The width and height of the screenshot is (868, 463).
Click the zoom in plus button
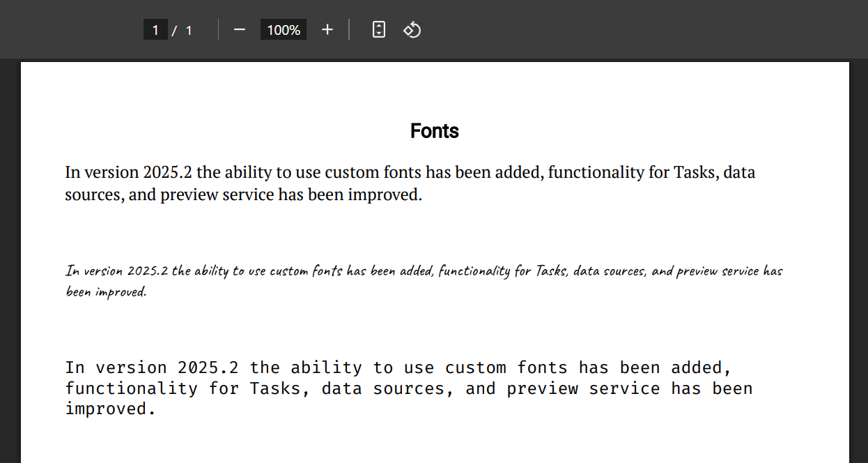pyautogui.click(x=327, y=30)
